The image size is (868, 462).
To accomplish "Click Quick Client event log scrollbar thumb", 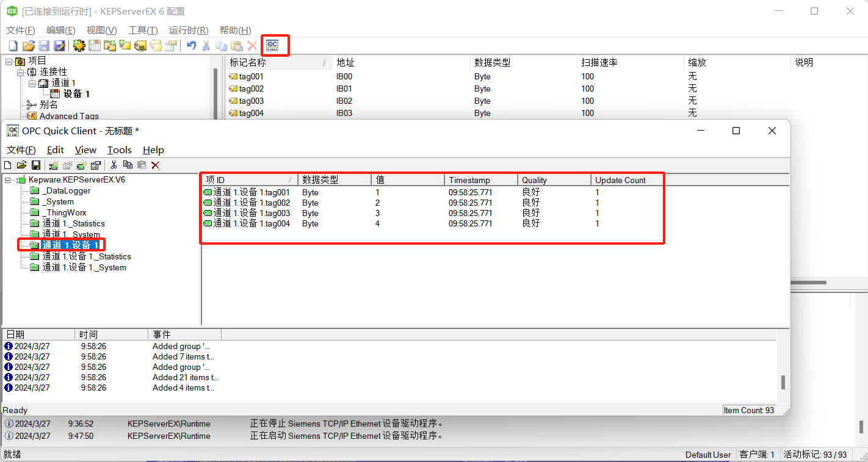I will point(783,383).
